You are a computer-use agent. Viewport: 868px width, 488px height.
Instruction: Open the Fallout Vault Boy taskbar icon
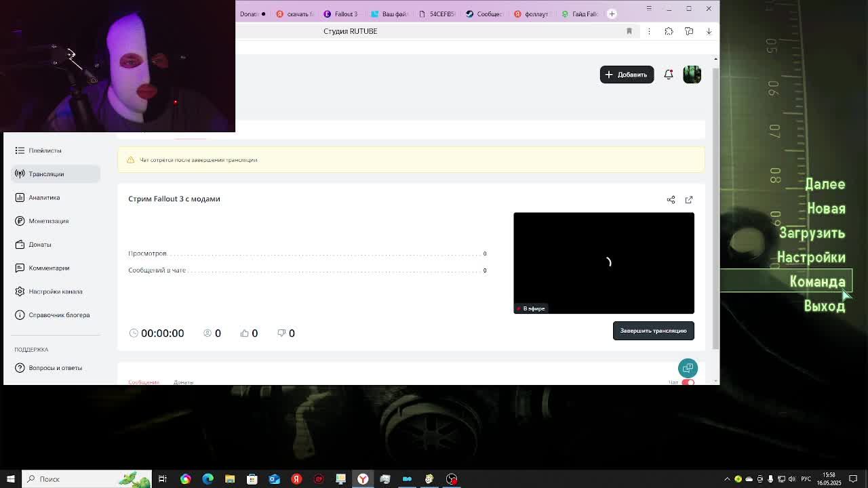click(x=429, y=479)
